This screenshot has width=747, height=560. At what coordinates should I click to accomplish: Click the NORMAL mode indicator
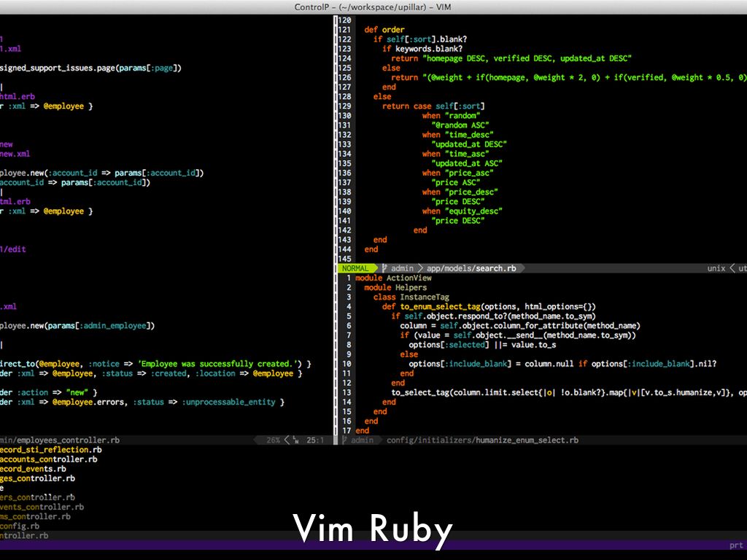355,268
